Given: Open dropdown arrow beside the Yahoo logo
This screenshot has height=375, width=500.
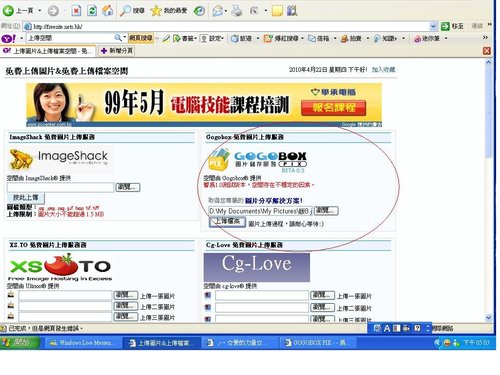Looking at the screenshot, I should click(22, 38).
